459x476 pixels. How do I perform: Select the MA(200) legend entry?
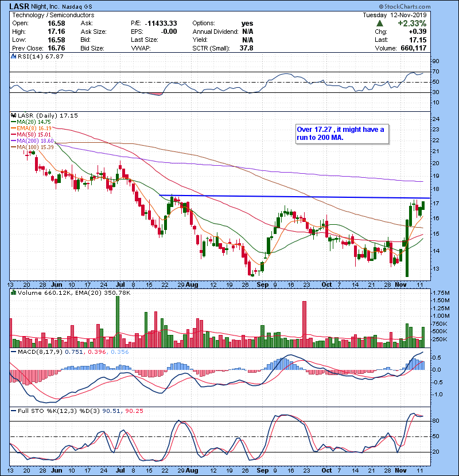pyautogui.click(x=31, y=141)
